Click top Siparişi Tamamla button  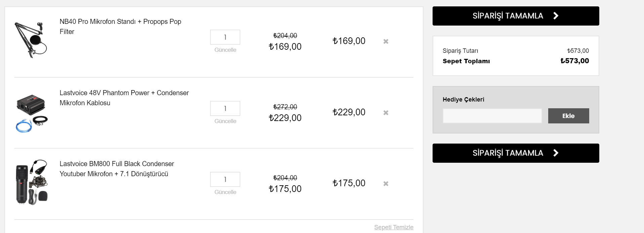516,16
